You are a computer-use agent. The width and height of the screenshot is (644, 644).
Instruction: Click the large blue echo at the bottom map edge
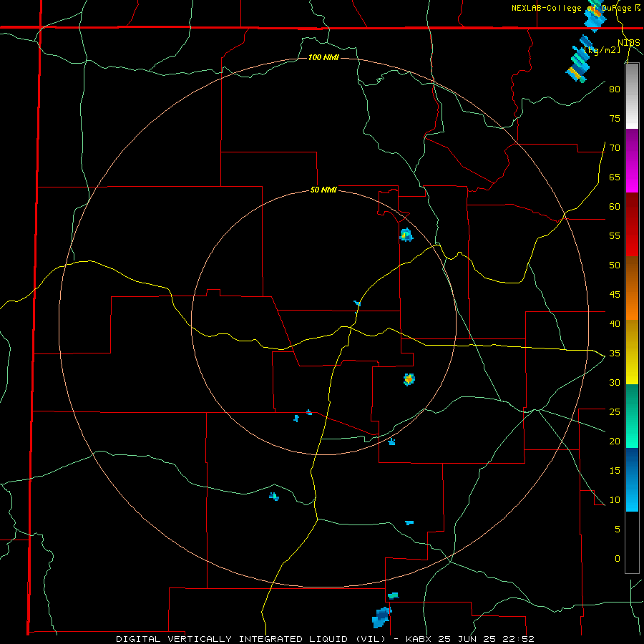tap(382, 618)
